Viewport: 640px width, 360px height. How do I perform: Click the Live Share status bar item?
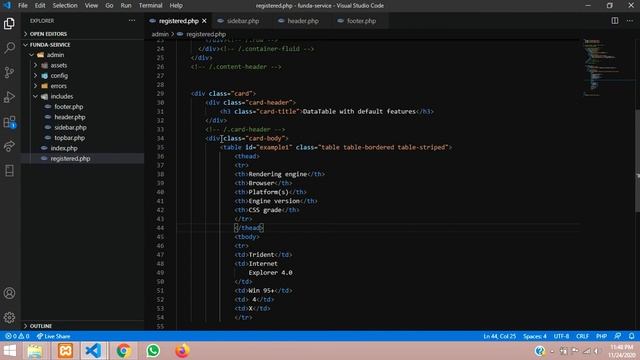53,336
